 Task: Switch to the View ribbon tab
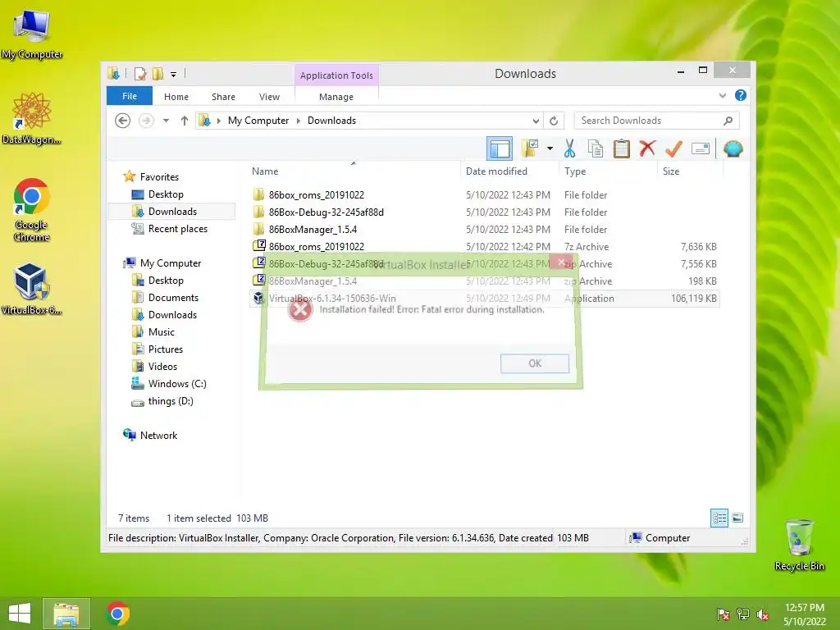[269, 97]
